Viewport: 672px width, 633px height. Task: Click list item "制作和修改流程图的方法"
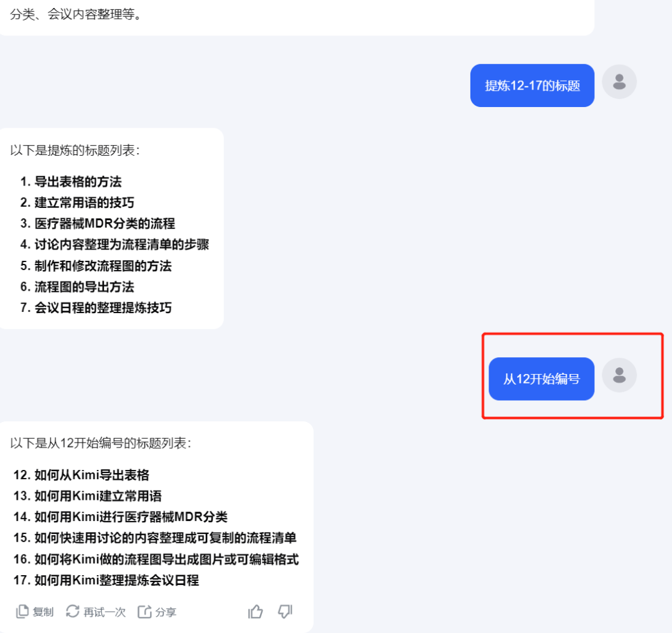point(103,266)
